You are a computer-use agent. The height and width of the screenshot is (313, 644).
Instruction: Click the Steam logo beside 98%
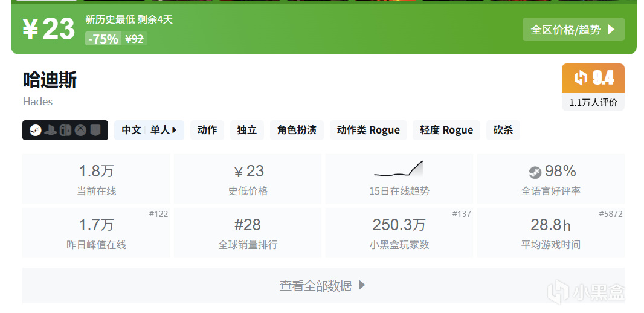(535, 172)
